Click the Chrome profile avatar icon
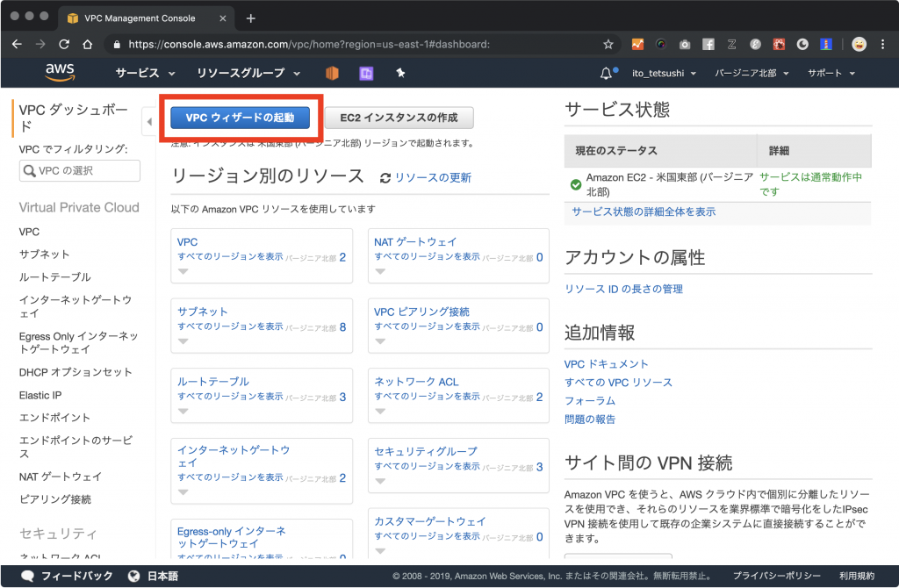899x588 pixels. click(859, 44)
